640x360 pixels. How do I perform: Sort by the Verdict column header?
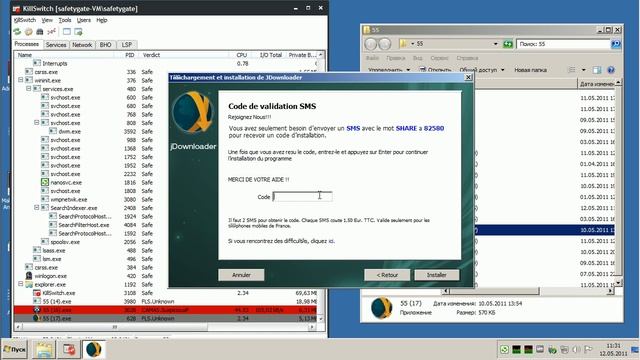click(151, 55)
